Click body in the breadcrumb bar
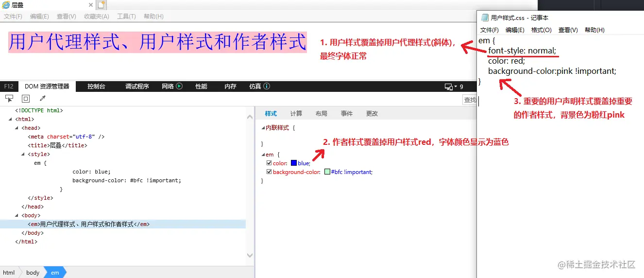644x278 pixels. coord(33,273)
